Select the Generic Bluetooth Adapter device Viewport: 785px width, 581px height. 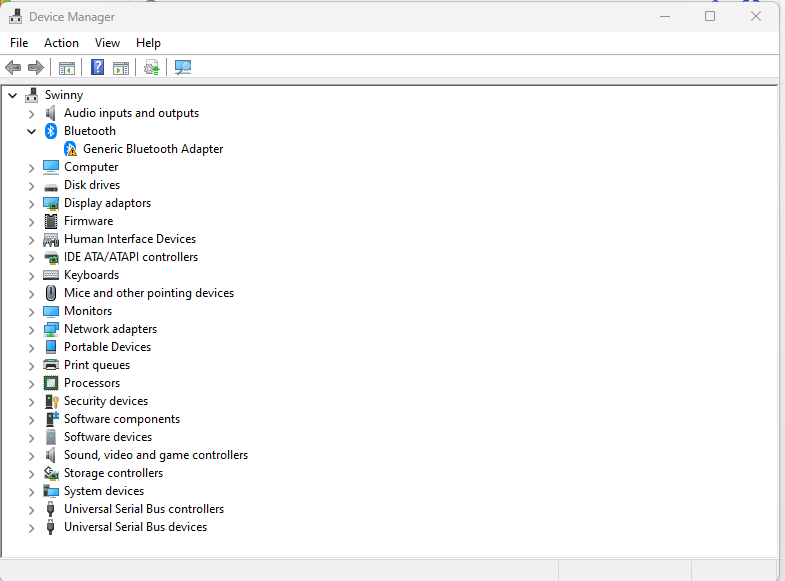coord(153,149)
